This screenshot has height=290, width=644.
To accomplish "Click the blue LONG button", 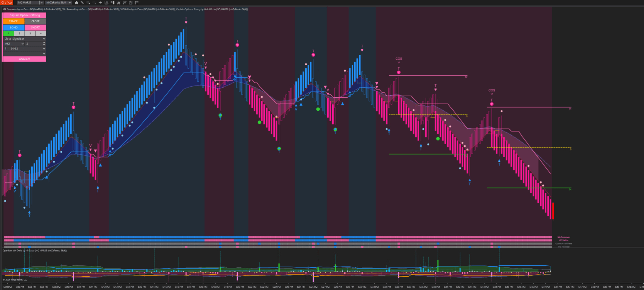I will (14, 28).
